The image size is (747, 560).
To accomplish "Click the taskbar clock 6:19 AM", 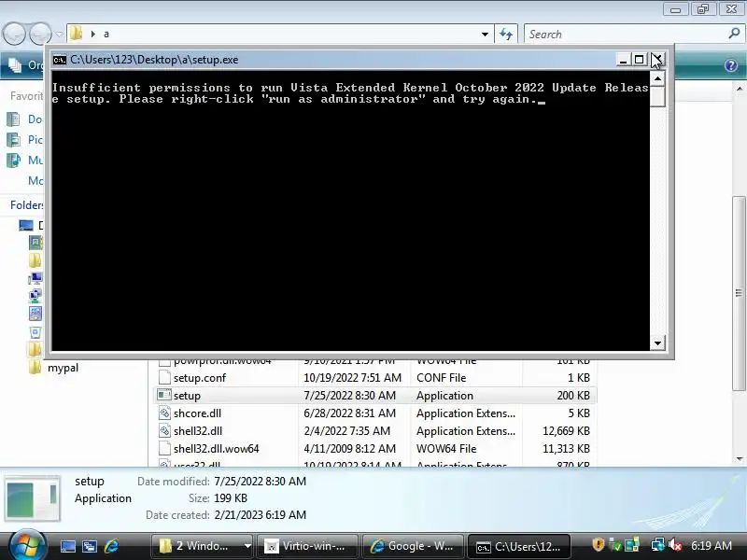I will pyautogui.click(x=712, y=545).
